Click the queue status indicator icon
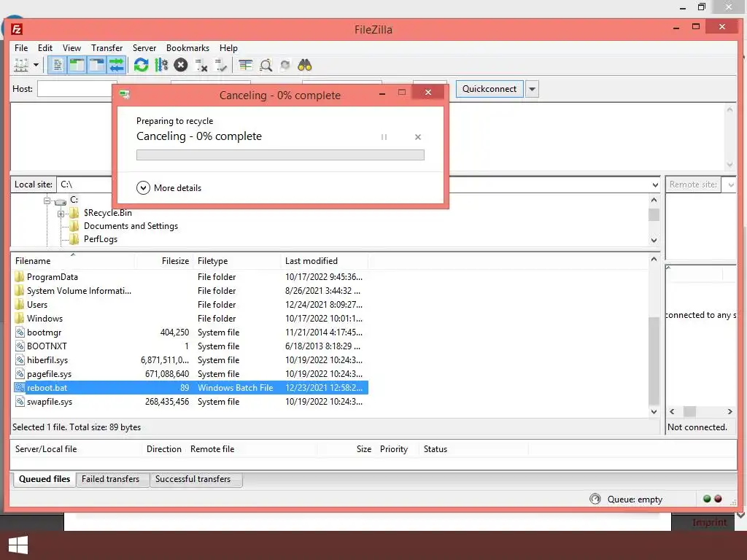Image resolution: width=747 pixels, height=560 pixels. [x=595, y=499]
